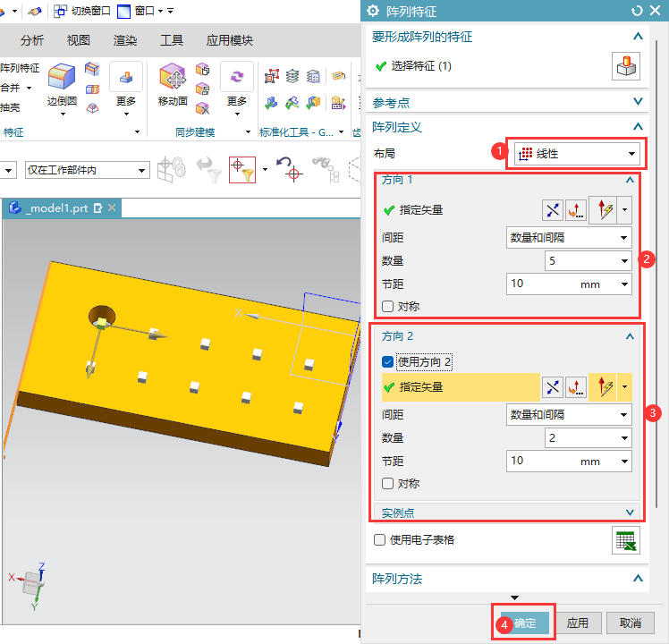Click the inferred vector icon in 方向 1
Screen dimensions: 669x644
coord(605,210)
